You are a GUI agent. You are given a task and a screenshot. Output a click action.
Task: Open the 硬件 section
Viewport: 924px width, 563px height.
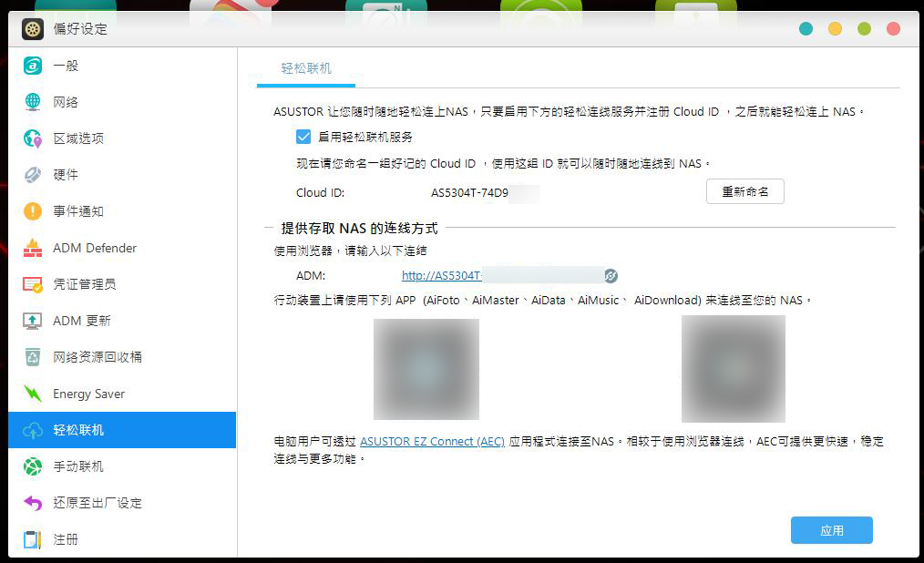click(123, 175)
